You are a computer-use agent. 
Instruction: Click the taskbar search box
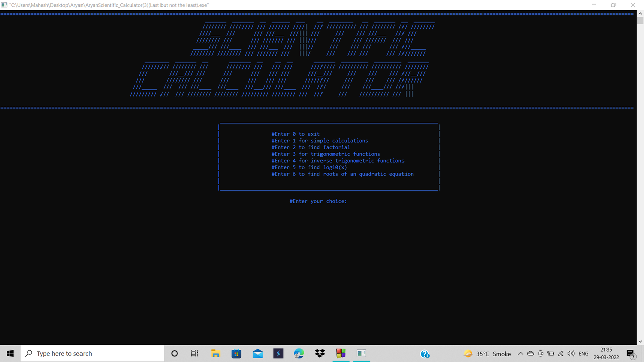(92, 353)
